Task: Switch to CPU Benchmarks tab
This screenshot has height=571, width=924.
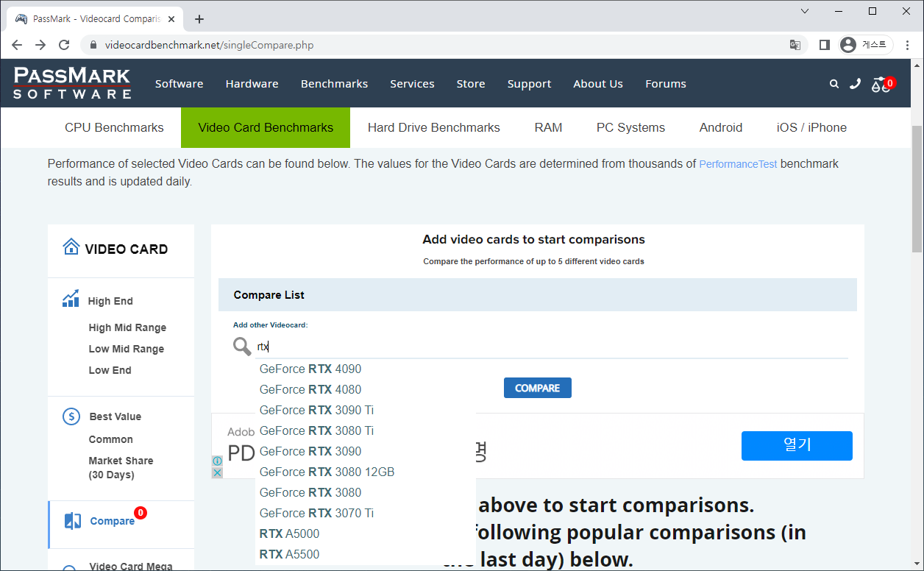Action: 114,127
